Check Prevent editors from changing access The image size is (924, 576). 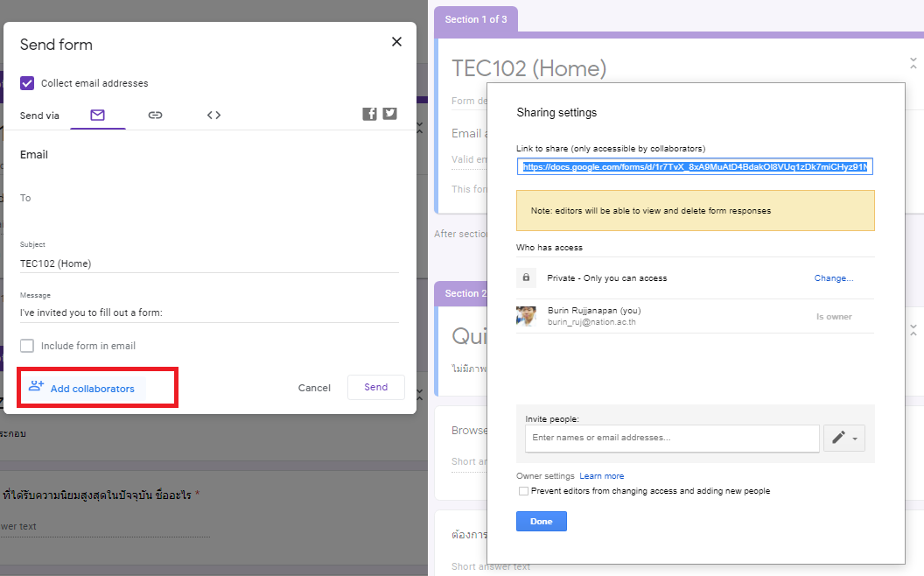point(523,491)
